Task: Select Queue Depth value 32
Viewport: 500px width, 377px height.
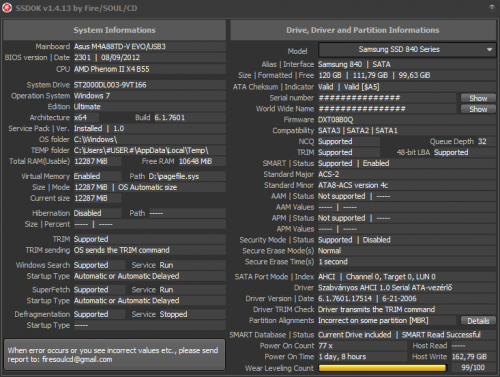Action: (482, 141)
